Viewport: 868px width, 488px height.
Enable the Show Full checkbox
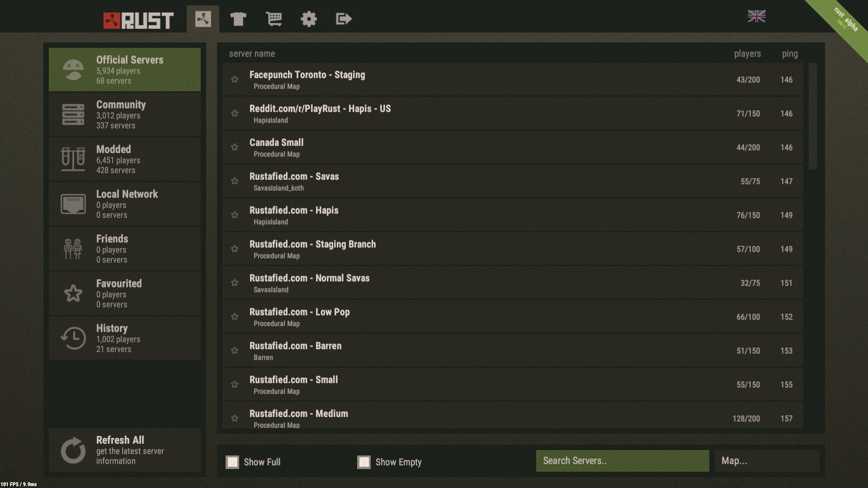[232, 462]
